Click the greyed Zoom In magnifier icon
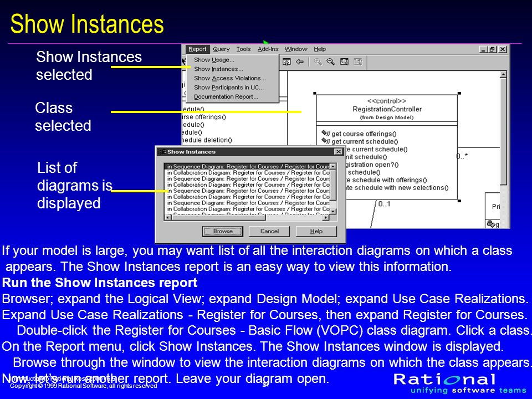Image resolution: width=532 pixels, height=399 pixels. click(318, 62)
